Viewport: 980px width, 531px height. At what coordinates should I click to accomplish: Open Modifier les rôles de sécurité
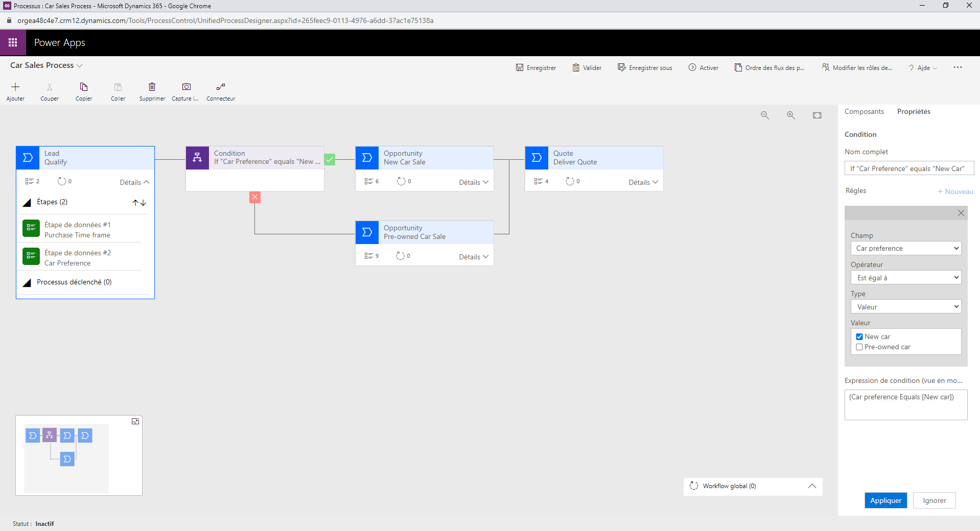click(857, 68)
